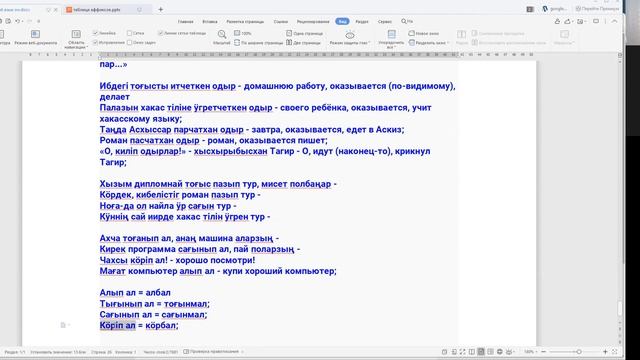
Task: Click the horizontal ruler
Action: (x=279, y=54)
